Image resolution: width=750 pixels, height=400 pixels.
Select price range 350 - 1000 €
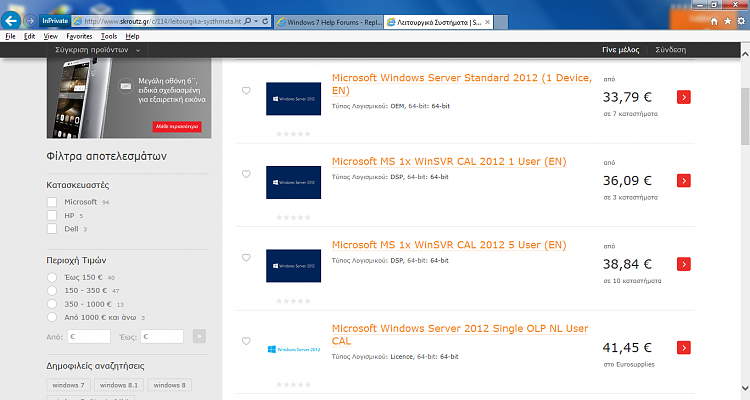[52, 304]
